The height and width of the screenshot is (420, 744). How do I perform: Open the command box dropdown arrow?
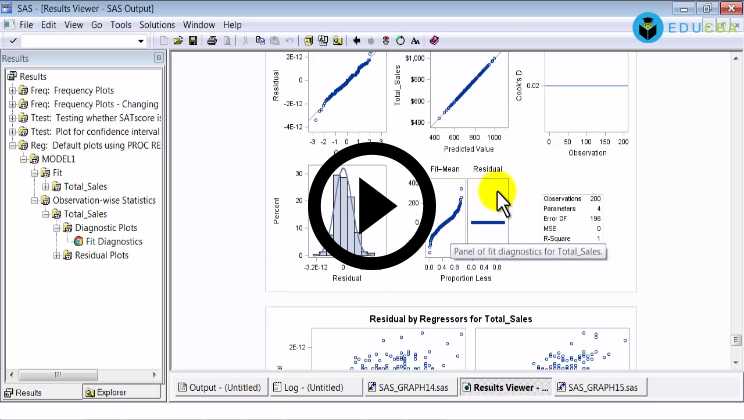pos(141,41)
